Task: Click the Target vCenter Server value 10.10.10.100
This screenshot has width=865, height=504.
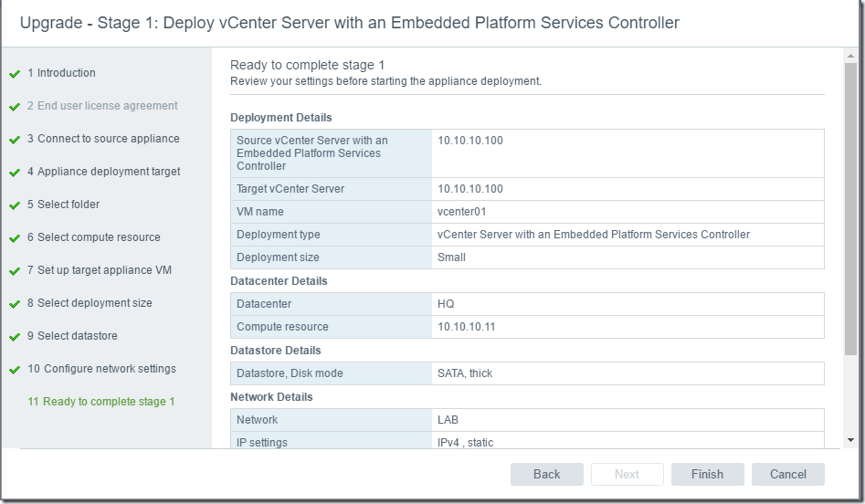Action: 470,189
